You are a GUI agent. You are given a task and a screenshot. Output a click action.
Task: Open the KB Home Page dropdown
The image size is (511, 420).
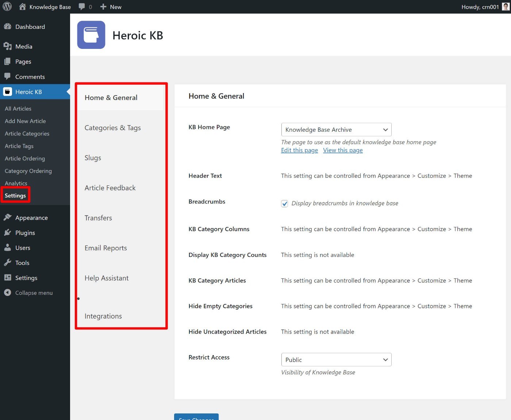click(x=336, y=130)
